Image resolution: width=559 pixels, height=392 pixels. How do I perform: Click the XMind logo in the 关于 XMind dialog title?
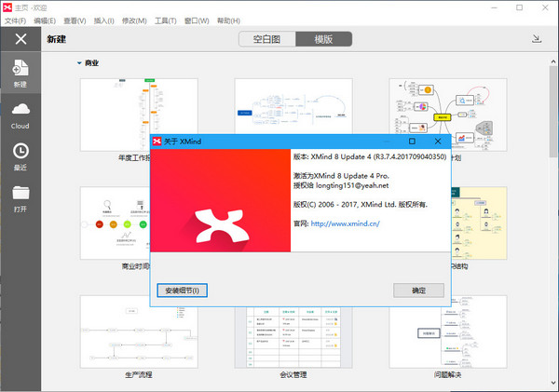[157, 142]
